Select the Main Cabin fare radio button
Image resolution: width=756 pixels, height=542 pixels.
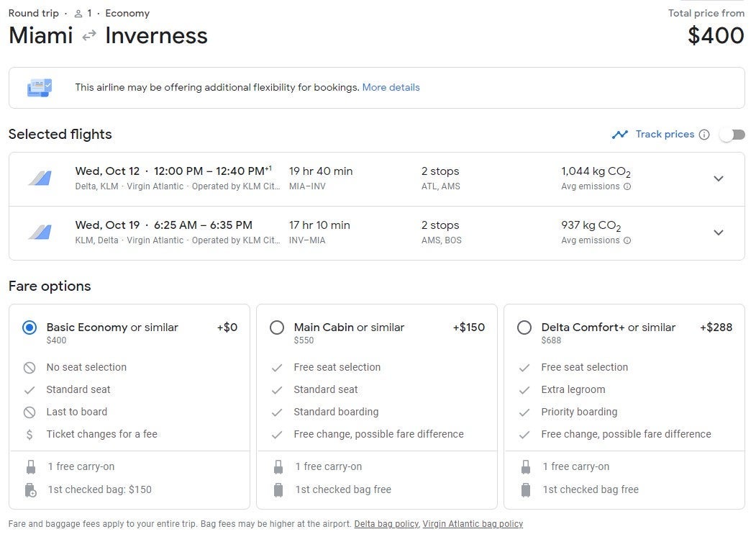(277, 328)
